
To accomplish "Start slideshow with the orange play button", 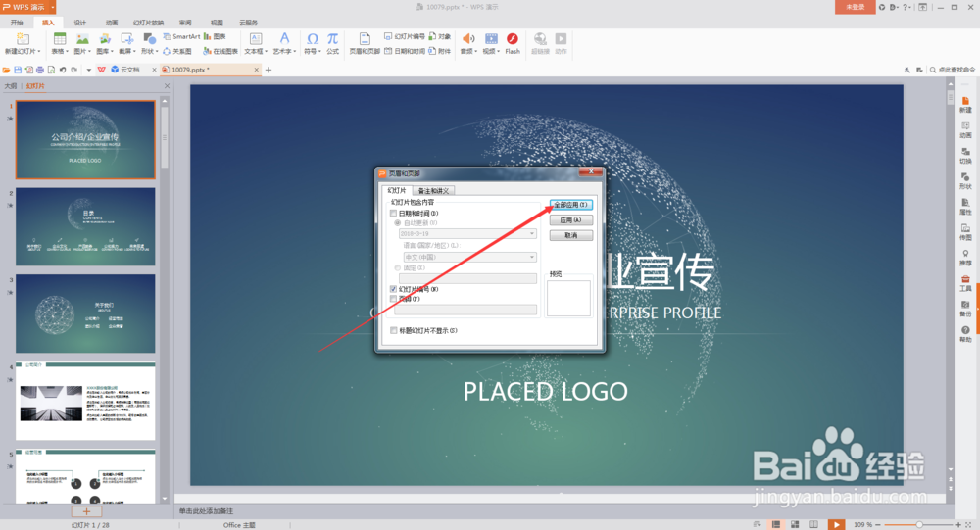I will coord(836,524).
